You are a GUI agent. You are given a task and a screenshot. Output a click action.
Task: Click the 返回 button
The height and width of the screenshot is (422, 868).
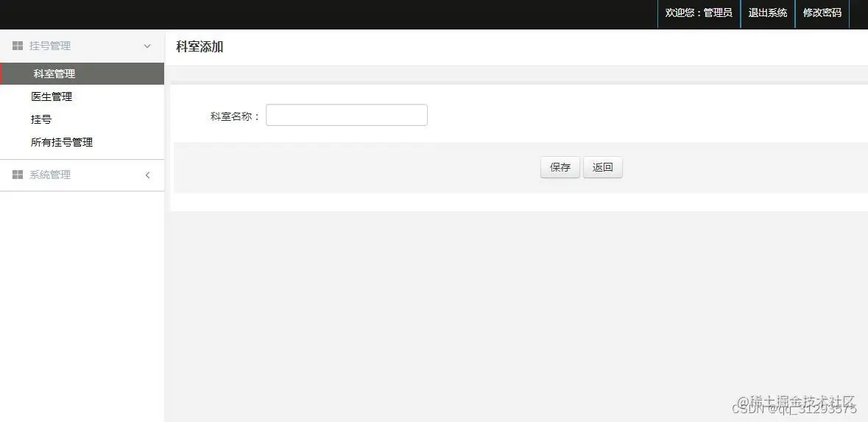(603, 167)
